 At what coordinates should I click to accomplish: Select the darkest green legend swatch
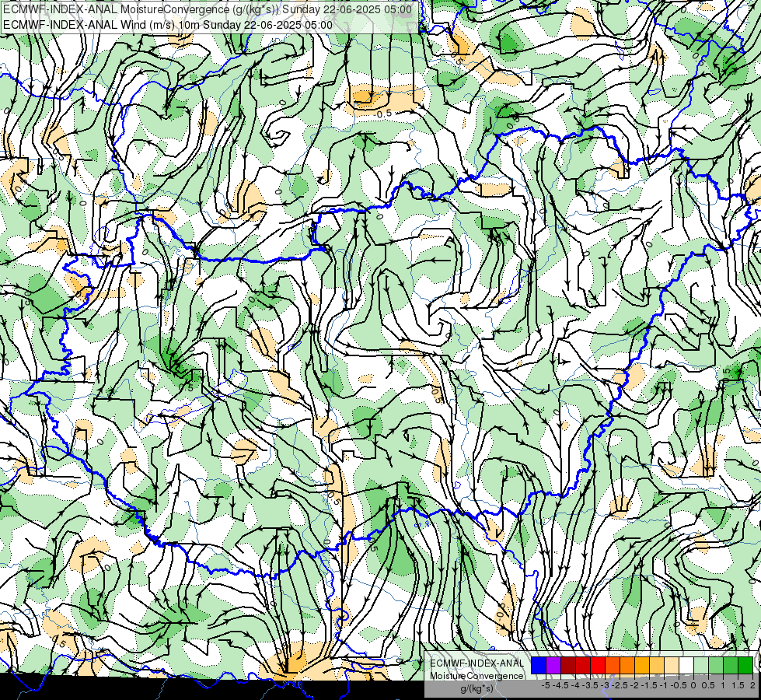pos(745,665)
